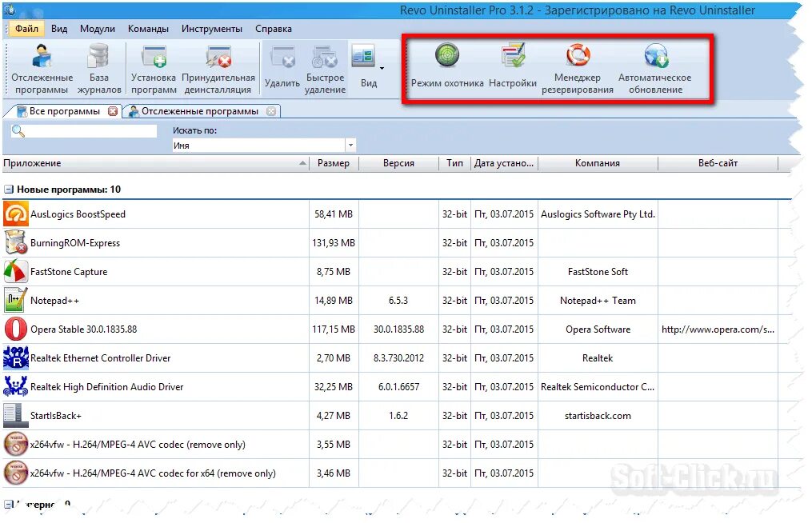This screenshot has width=812, height=523.
Task: Click the 6.5.3 version cell
Action: (398, 301)
